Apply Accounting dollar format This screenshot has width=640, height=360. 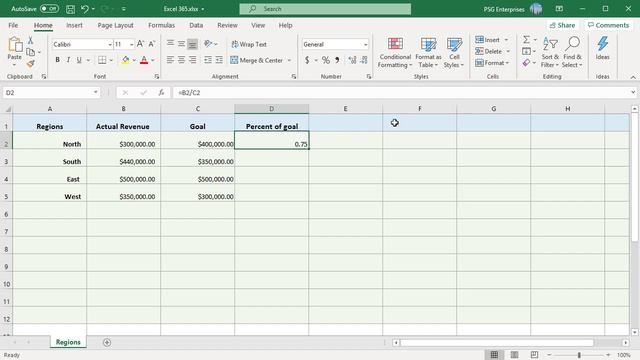307,60
